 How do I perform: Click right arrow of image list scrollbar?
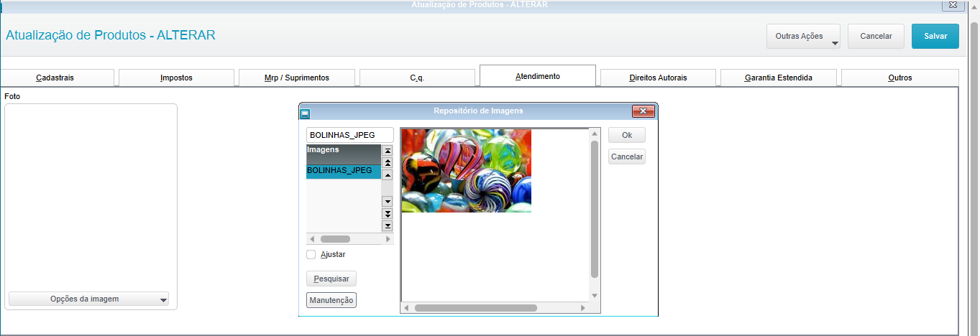pyautogui.click(x=388, y=239)
